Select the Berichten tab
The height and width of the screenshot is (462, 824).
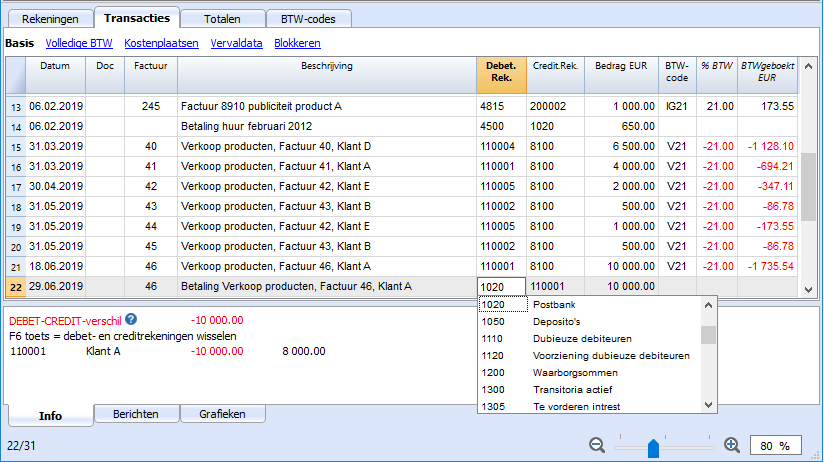point(136,414)
